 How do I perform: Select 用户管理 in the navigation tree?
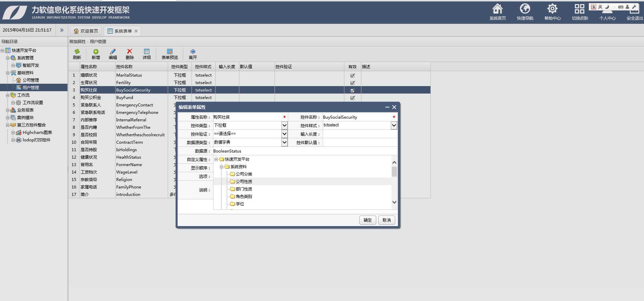31,87
